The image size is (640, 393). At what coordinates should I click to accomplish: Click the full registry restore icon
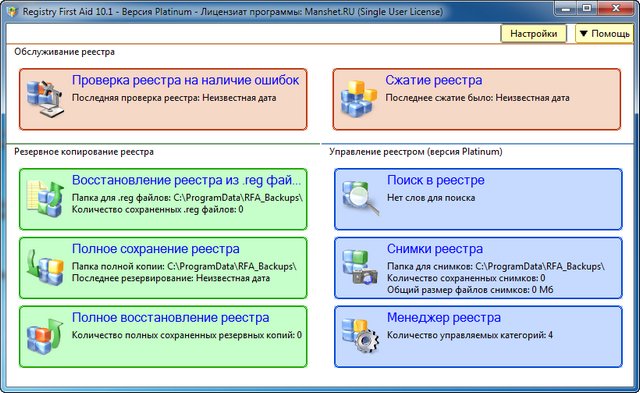click(45, 336)
